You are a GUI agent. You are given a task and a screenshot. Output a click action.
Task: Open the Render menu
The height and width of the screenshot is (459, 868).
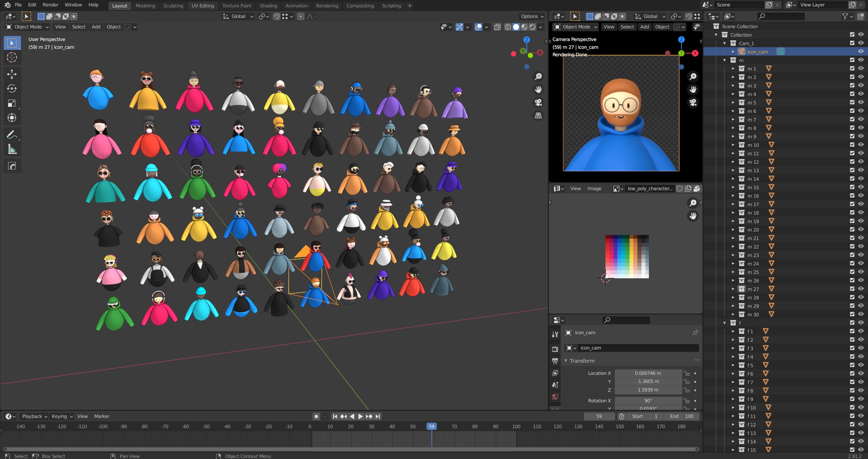(51, 5)
